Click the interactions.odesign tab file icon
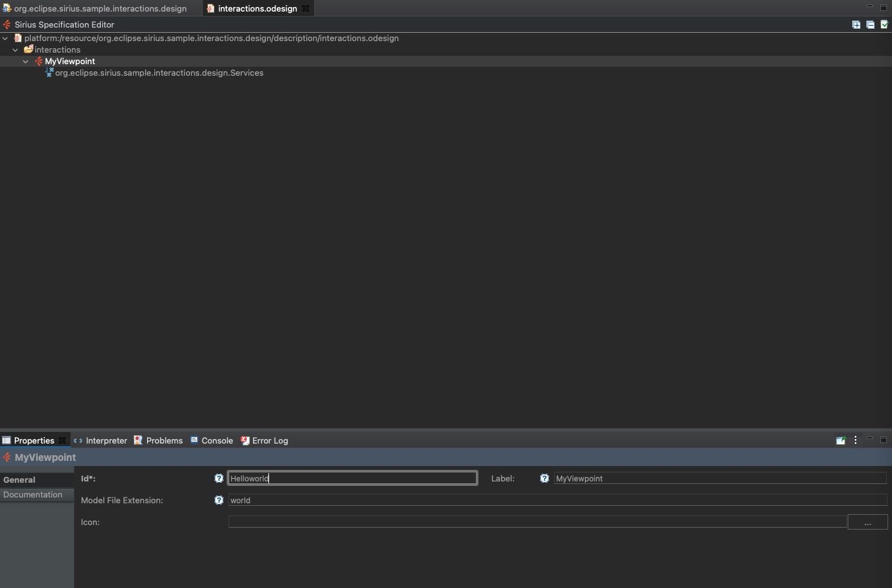Viewport: 892px width, 588px height. pyautogui.click(x=211, y=8)
